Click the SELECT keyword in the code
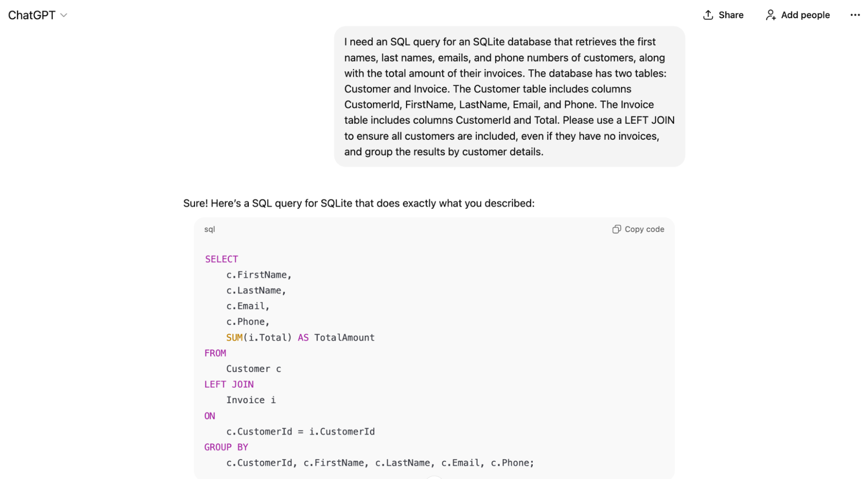The width and height of the screenshot is (868, 479). 221,259
